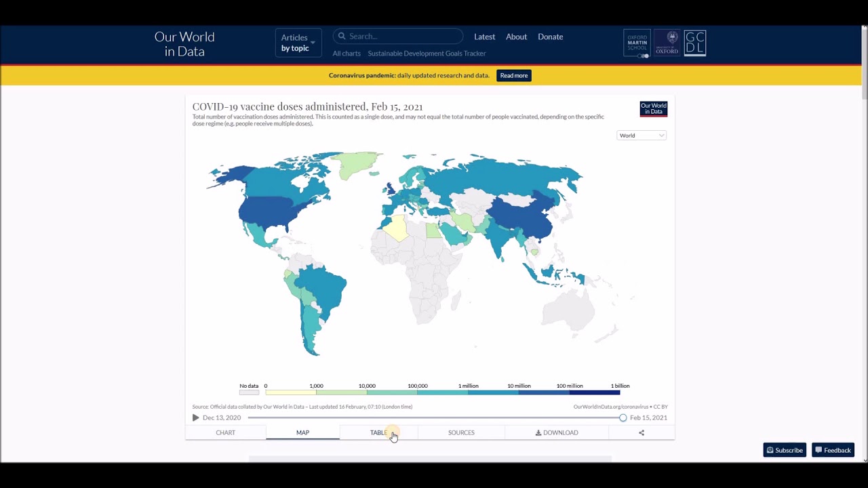The image size is (868, 488).
Task: Open the Feedback button
Action: 833,450
